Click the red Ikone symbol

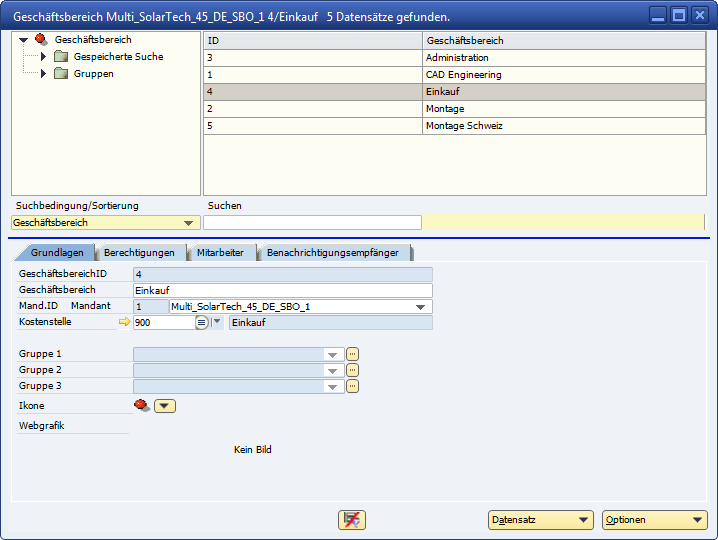(141, 405)
